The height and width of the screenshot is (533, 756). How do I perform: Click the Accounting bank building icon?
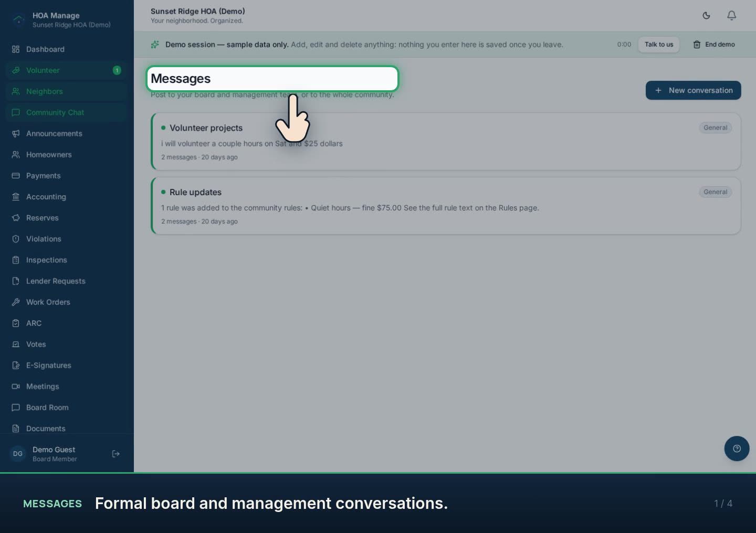(x=16, y=197)
